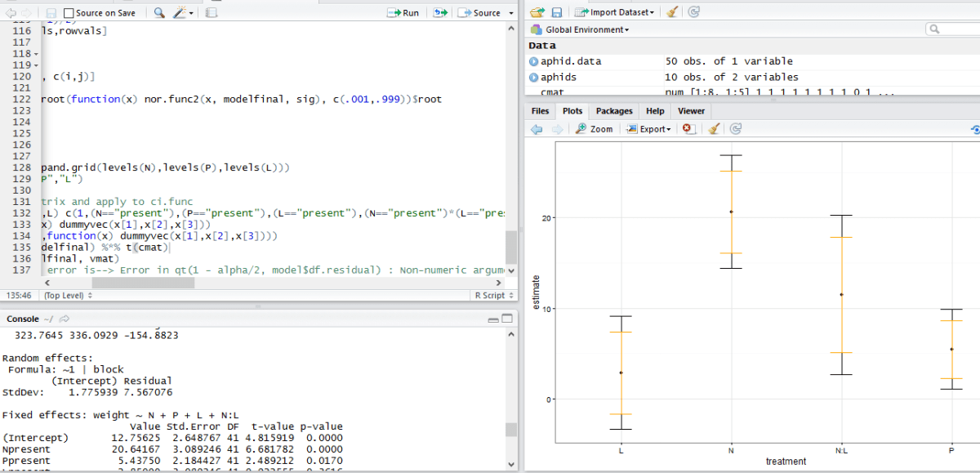Open the Global Environment dropdown
The height and width of the screenshot is (473, 980).
tap(580, 29)
